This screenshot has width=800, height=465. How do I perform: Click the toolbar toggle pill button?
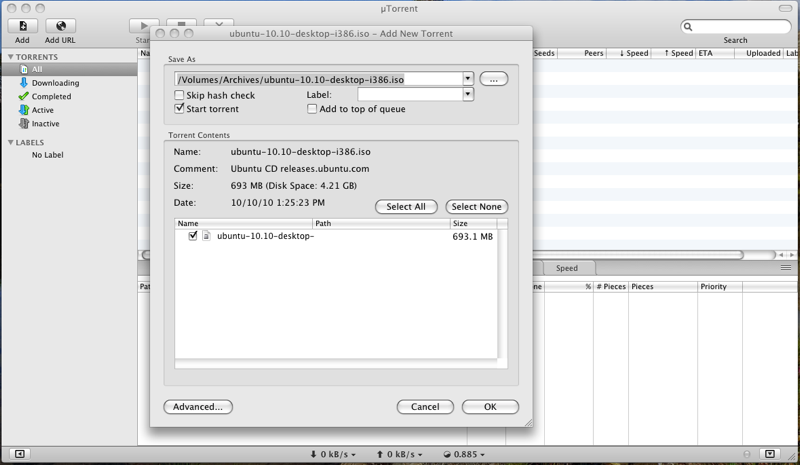(785, 8)
